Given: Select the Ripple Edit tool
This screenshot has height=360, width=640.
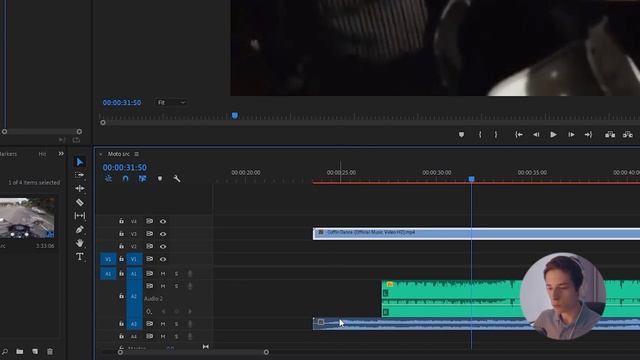Looking at the screenshot, I should click(x=80, y=188).
